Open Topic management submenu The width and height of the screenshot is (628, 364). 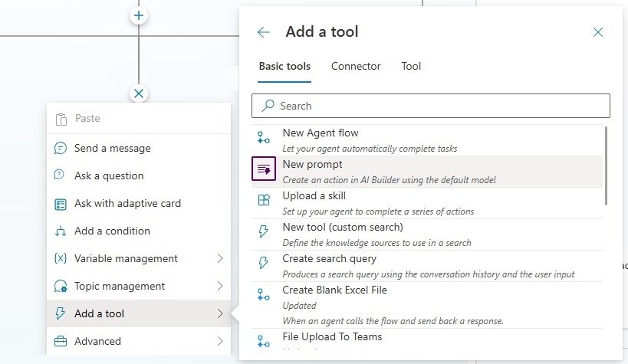pos(139,287)
